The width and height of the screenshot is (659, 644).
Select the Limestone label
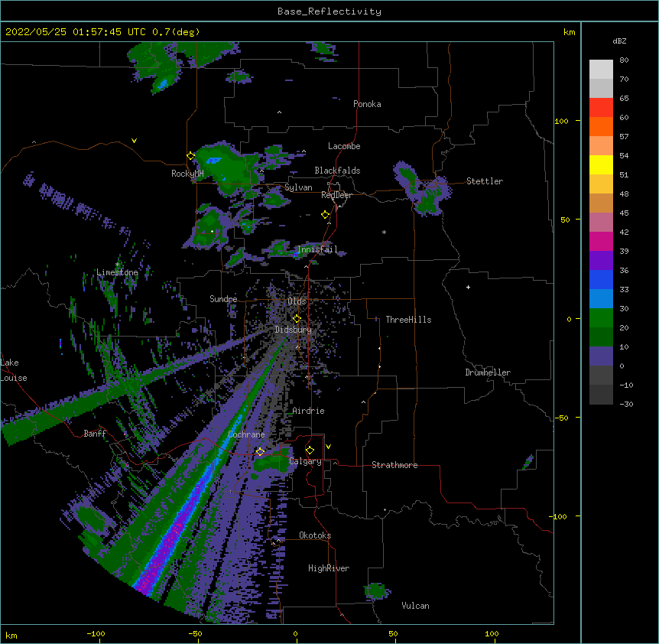click(117, 272)
